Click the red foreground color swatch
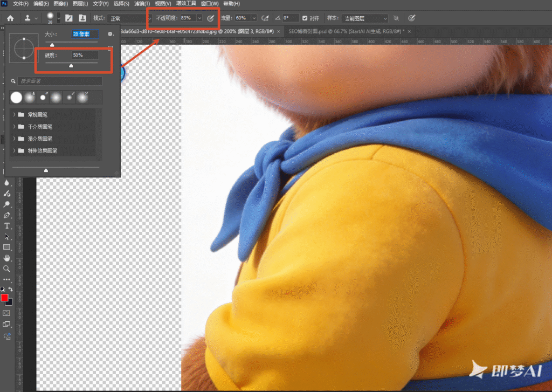Screen dimensions: 552x392 (x=4, y=298)
